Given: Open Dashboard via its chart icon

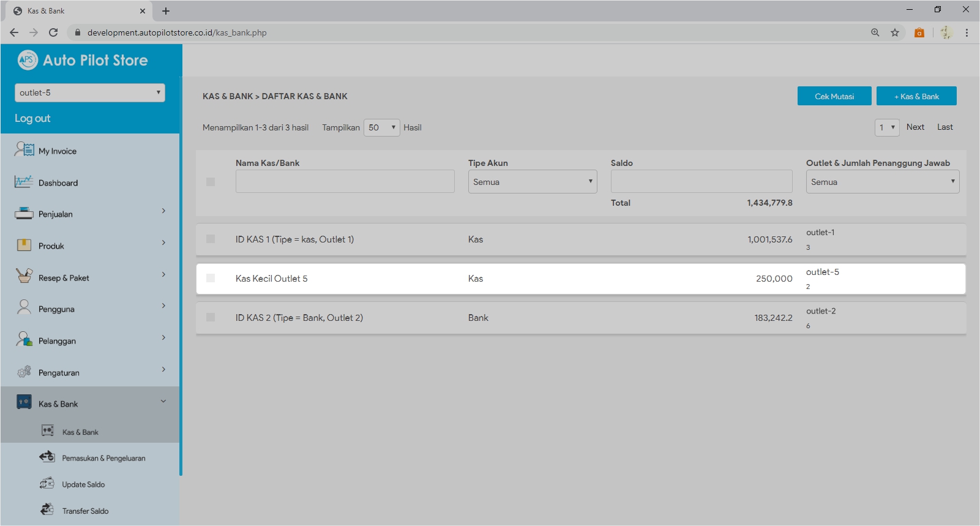Looking at the screenshot, I should point(24,182).
